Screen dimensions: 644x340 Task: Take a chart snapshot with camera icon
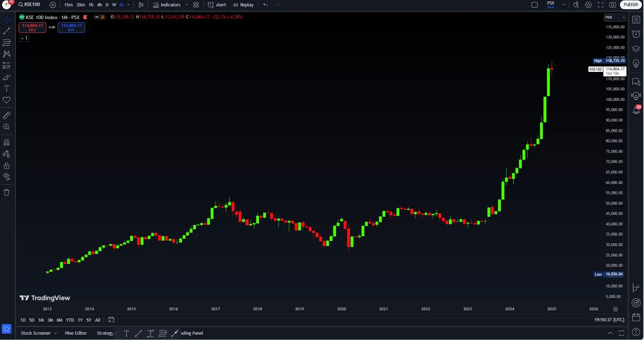point(613,5)
